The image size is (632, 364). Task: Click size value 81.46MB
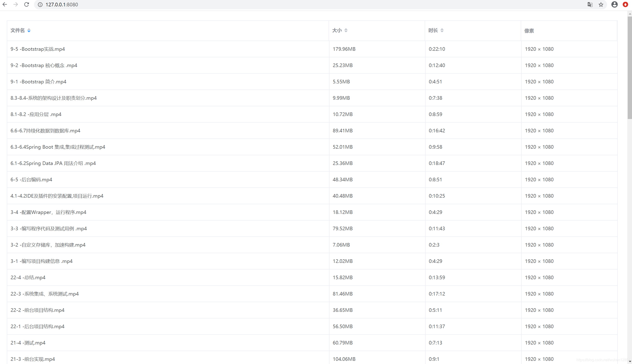pyautogui.click(x=343, y=294)
